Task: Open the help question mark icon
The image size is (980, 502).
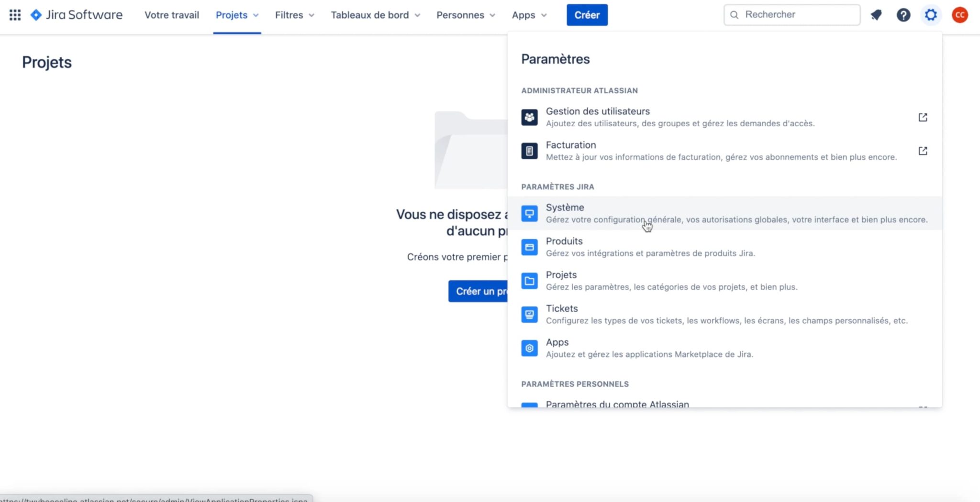Action: [x=903, y=15]
